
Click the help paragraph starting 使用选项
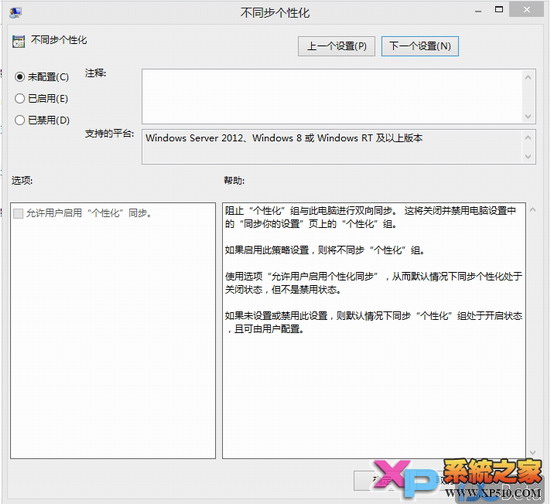click(x=374, y=283)
